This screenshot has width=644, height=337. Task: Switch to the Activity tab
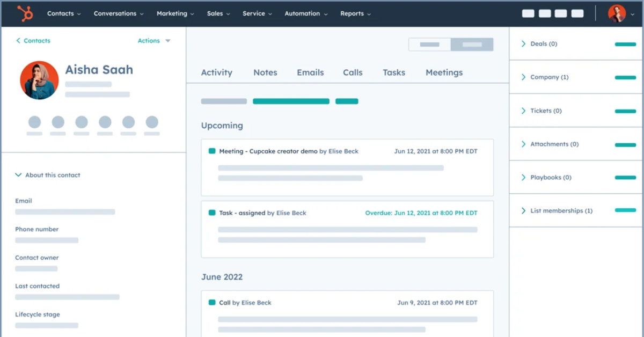tap(217, 72)
